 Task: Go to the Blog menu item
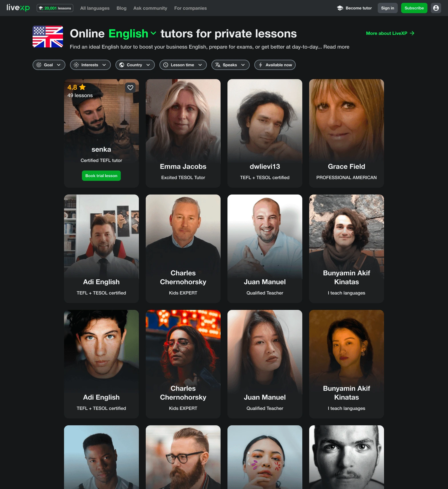(121, 8)
